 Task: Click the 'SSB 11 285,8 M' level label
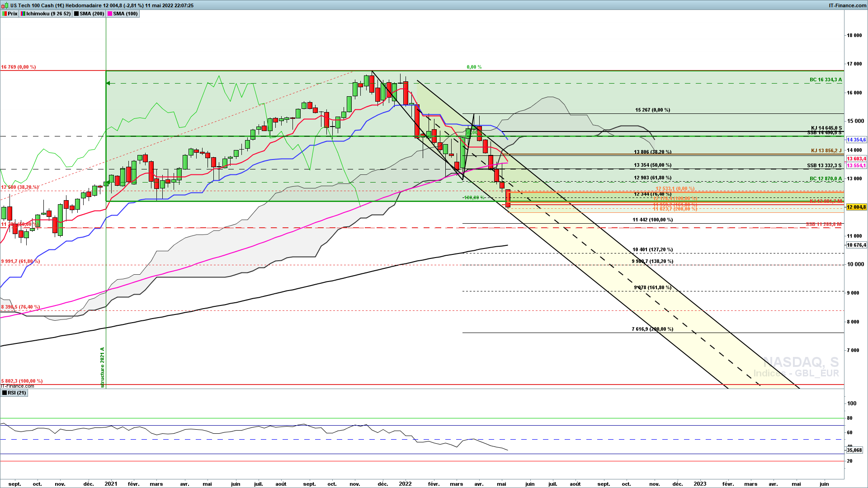[824, 224]
